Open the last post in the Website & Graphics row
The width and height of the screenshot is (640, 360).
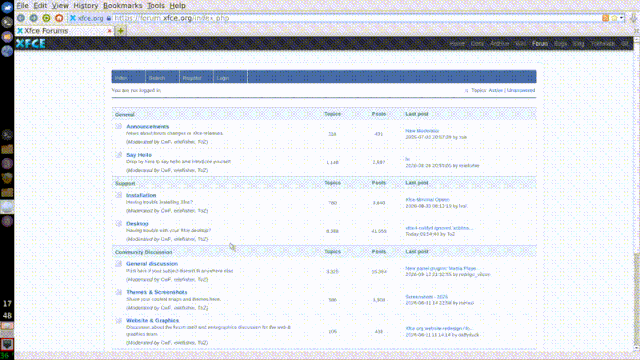(438, 328)
